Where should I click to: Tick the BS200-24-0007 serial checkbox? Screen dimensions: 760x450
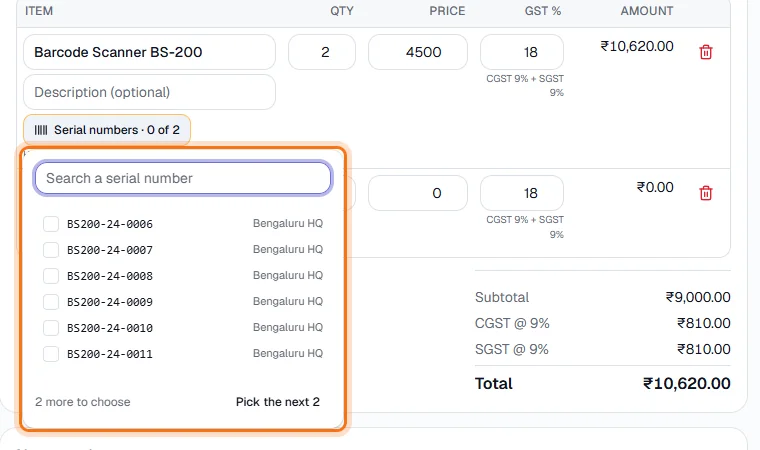tap(51, 250)
